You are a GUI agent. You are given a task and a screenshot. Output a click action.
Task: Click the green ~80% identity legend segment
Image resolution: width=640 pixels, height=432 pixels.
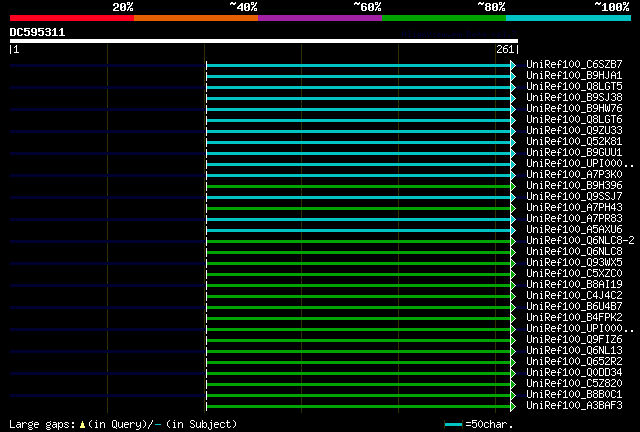(444, 18)
